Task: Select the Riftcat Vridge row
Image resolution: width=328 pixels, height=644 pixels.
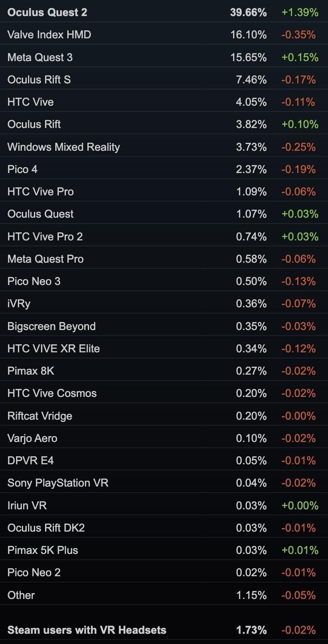Action: point(40,416)
